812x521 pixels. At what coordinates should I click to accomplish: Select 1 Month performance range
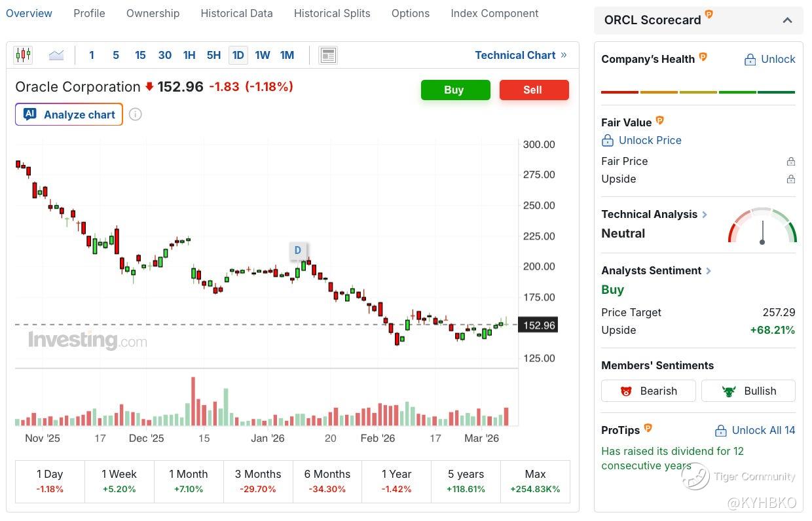(x=189, y=481)
